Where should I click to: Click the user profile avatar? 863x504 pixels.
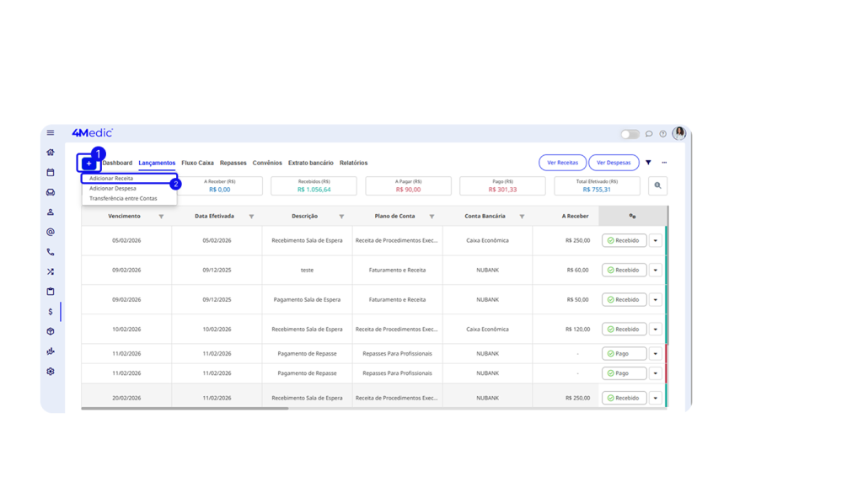[x=678, y=133]
